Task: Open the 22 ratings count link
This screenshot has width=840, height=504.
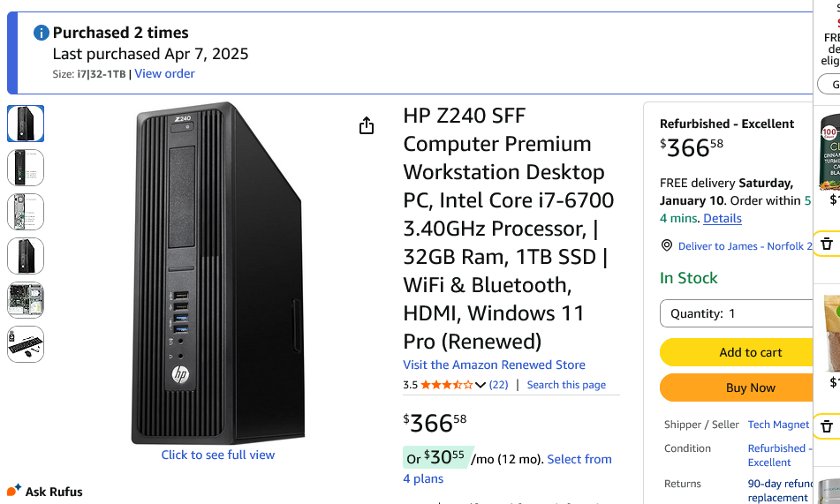Action: click(x=498, y=385)
